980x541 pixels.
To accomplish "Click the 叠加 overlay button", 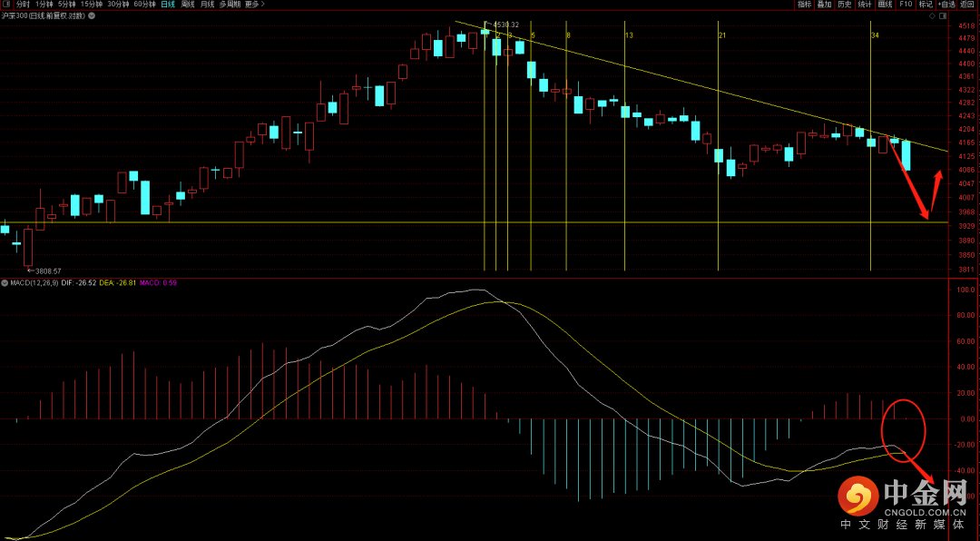I will (824, 5).
